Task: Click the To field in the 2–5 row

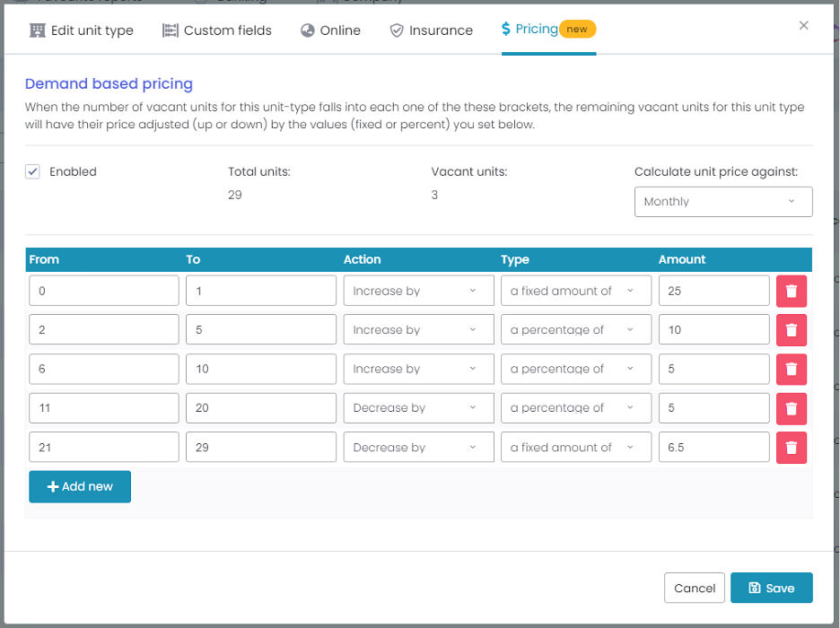Action: 261,330
